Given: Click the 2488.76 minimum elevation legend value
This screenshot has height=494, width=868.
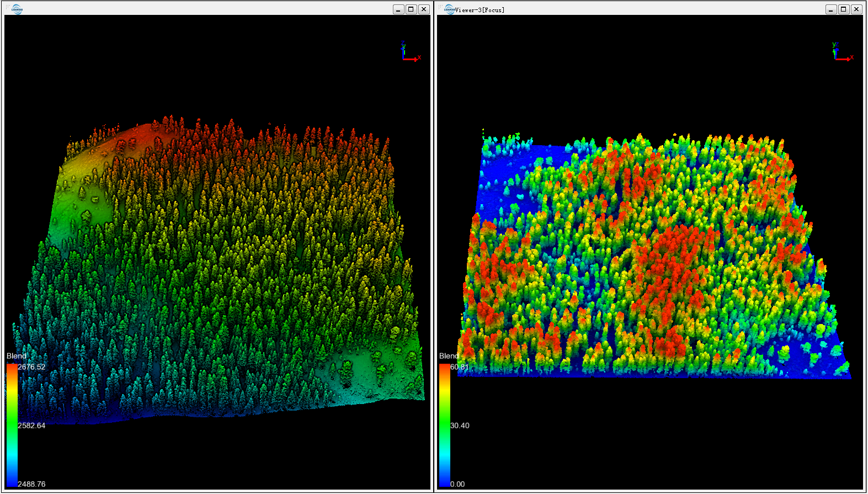Looking at the screenshot, I should click(31, 484).
